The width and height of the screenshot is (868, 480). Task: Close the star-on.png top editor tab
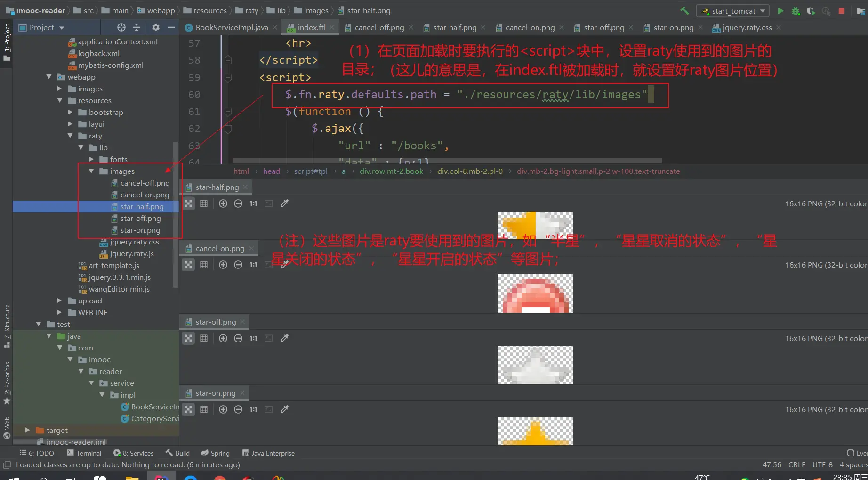(700, 27)
